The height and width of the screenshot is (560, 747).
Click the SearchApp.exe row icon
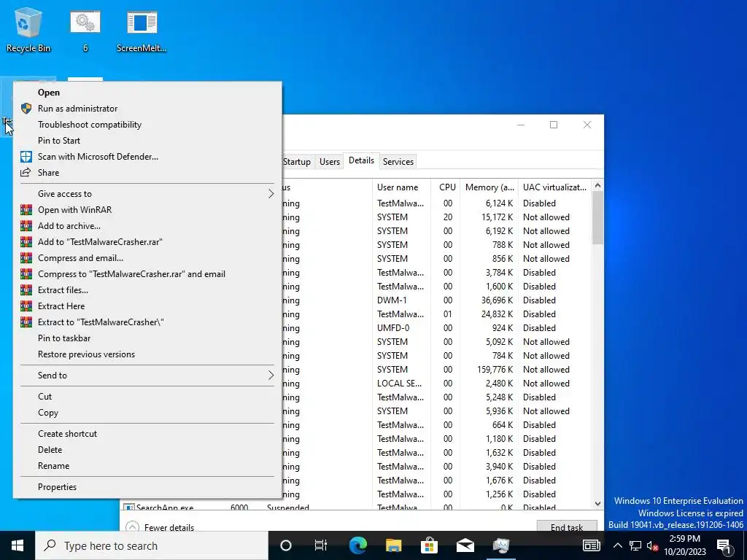pos(128,507)
